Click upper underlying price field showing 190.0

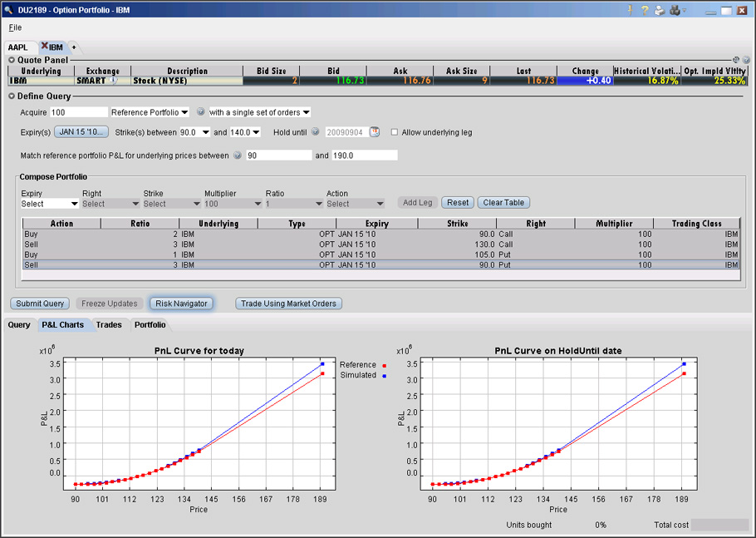point(365,155)
